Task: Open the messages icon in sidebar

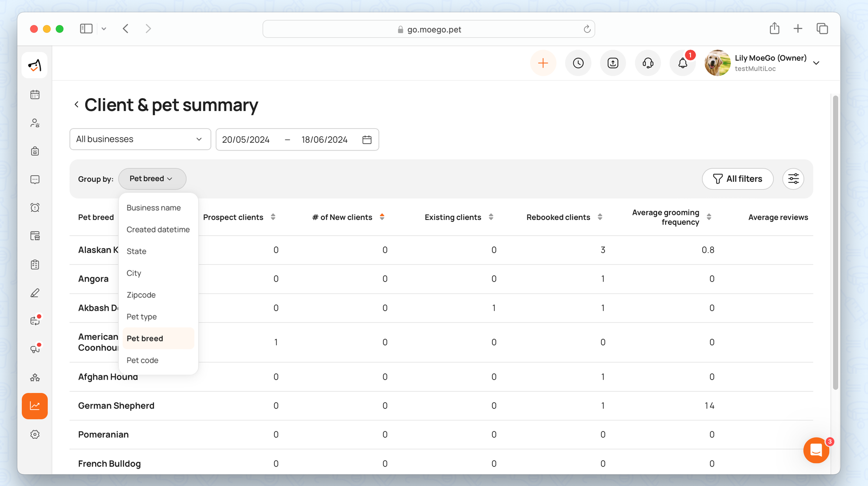Action: (x=35, y=180)
